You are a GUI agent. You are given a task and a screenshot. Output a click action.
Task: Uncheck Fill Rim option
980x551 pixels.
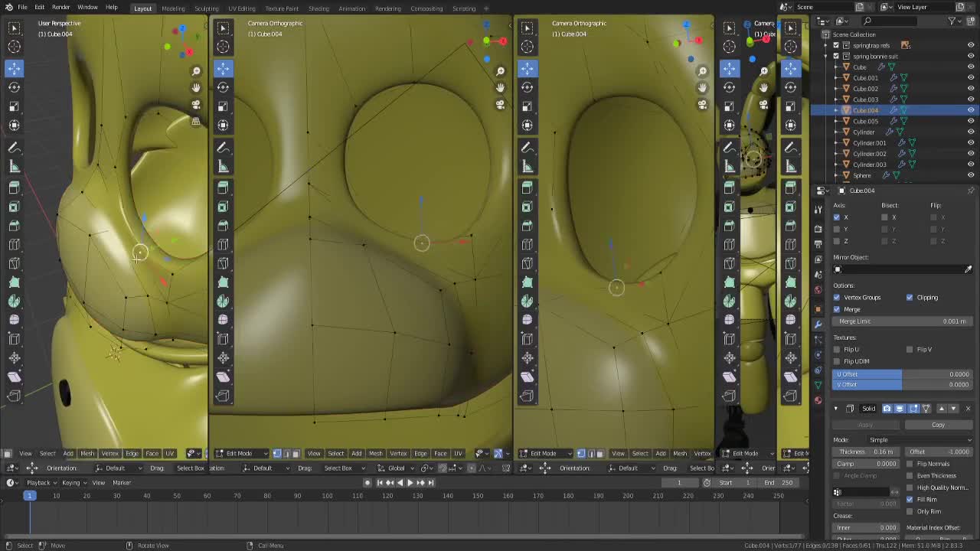[910, 500]
